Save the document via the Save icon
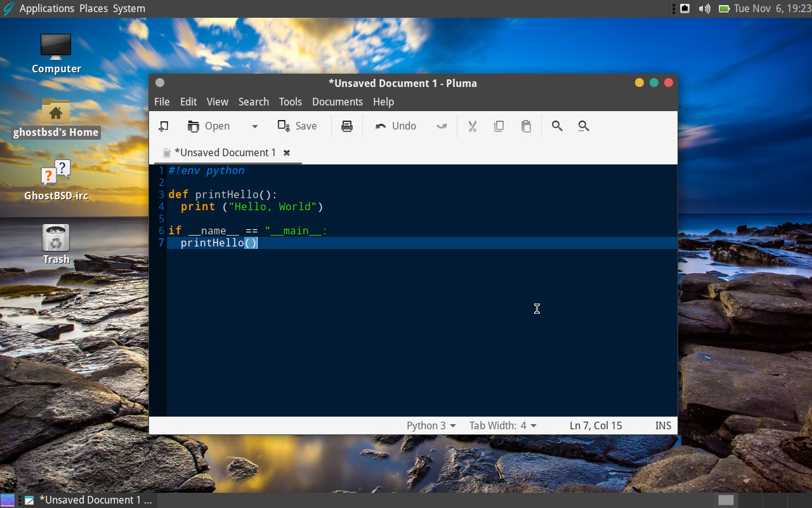812x508 pixels. tap(296, 126)
